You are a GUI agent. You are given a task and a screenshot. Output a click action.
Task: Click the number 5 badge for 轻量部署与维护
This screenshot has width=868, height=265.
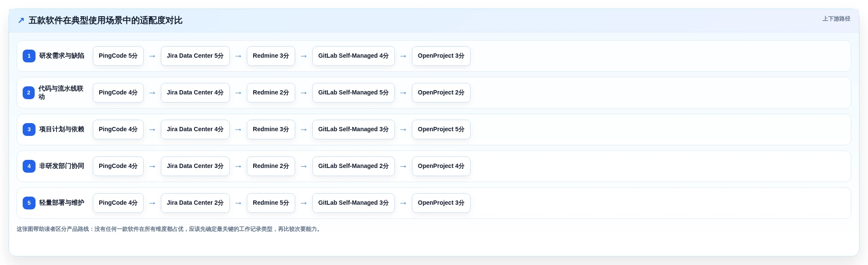point(29,203)
